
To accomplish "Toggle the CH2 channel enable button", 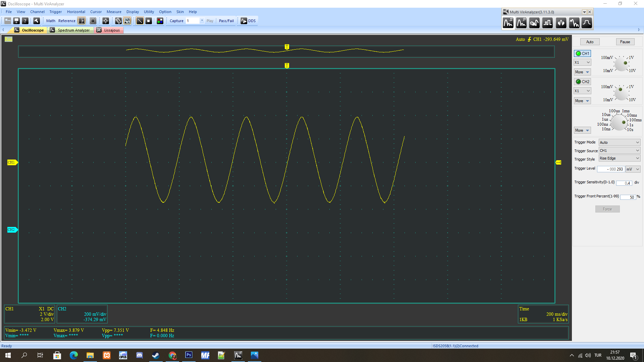I will pyautogui.click(x=582, y=82).
